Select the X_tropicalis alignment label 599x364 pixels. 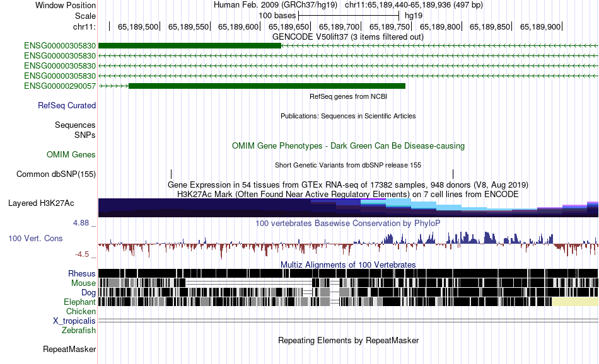(74, 321)
